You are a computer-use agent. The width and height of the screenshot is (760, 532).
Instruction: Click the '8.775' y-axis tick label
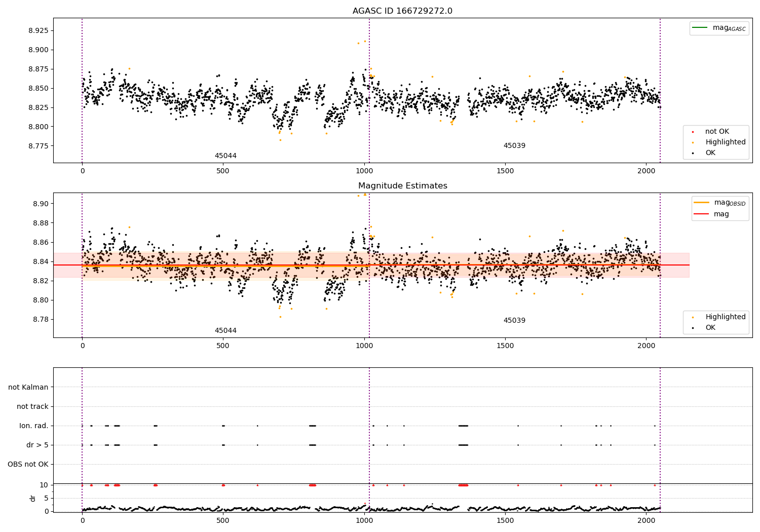pyautogui.click(x=38, y=146)
